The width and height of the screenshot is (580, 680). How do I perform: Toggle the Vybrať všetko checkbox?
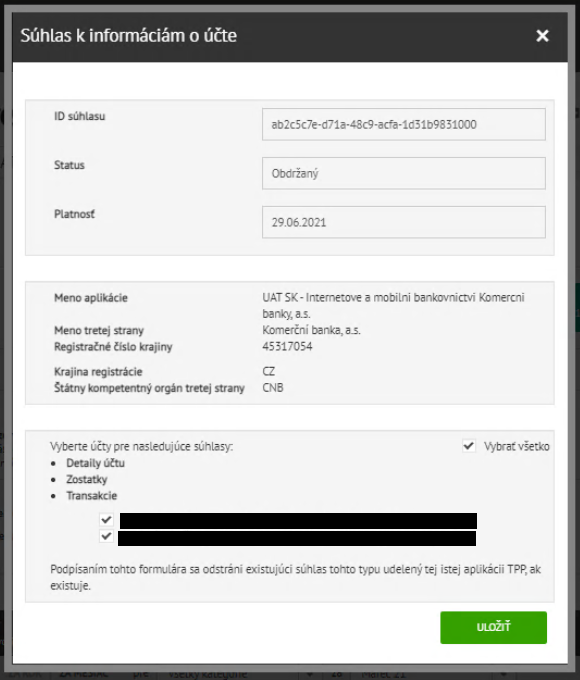[x=469, y=446]
